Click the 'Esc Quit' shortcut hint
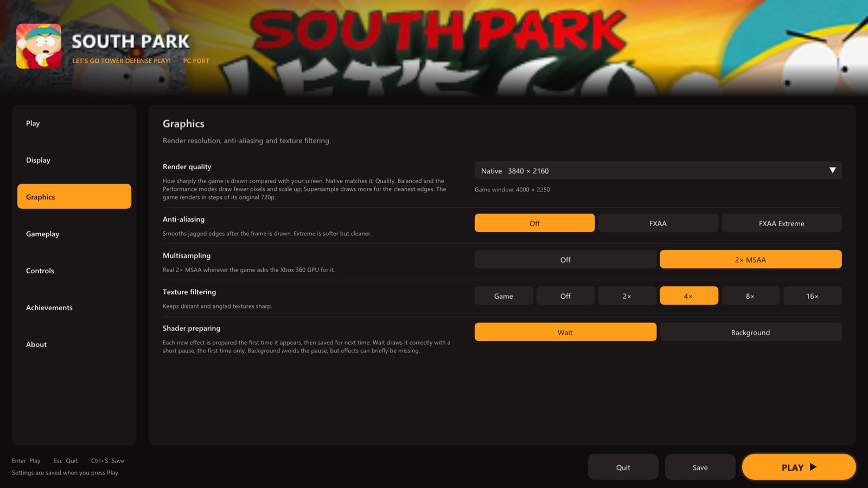Viewport: 868px width, 488px height. (x=66, y=461)
